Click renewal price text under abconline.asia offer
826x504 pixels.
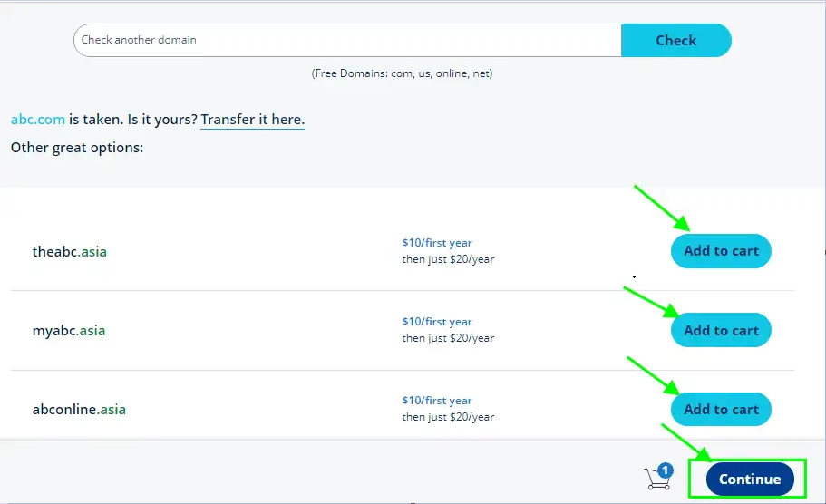pyautogui.click(x=448, y=417)
